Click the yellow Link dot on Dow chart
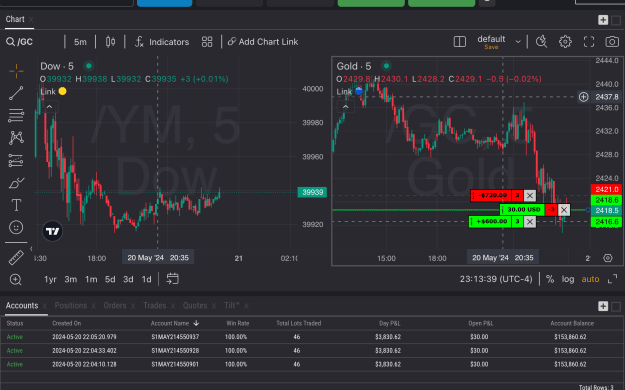This screenshot has height=390, width=625. pyautogui.click(x=62, y=91)
